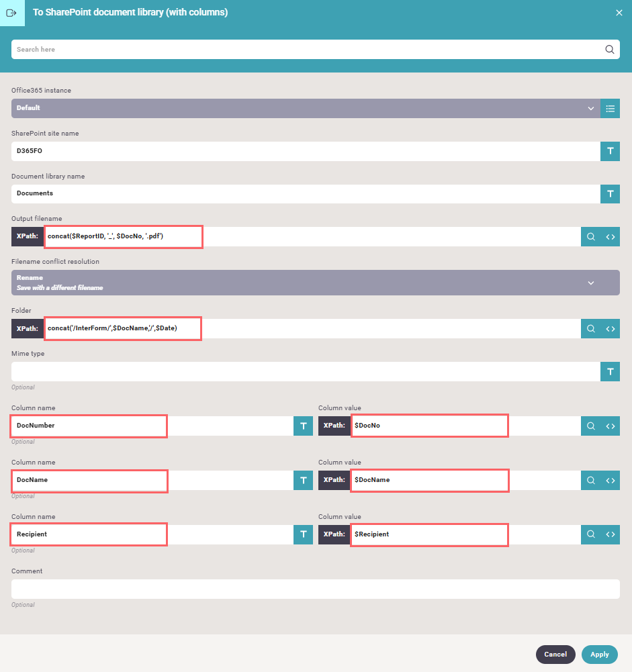Image resolution: width=632 pixels, height=672 pixels.
Task: Click the list icon beside Office365 instance
Action: point(610,108)
